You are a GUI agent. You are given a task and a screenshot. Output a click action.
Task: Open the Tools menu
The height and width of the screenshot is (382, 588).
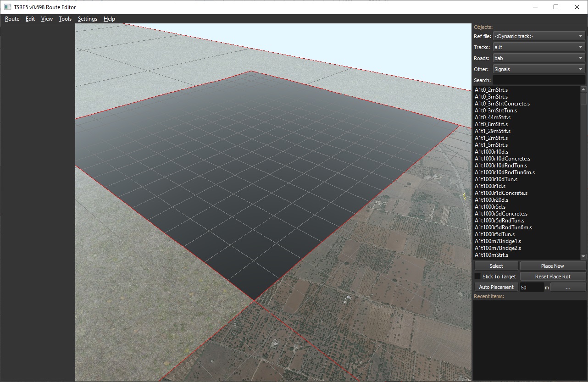point(65,19)
